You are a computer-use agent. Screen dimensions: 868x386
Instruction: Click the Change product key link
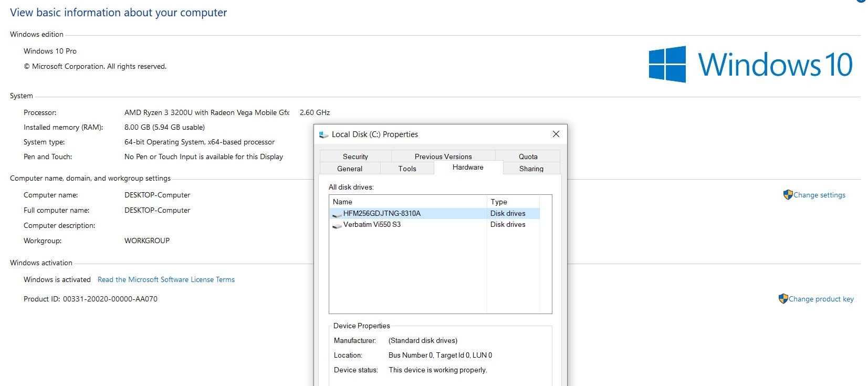821,299
